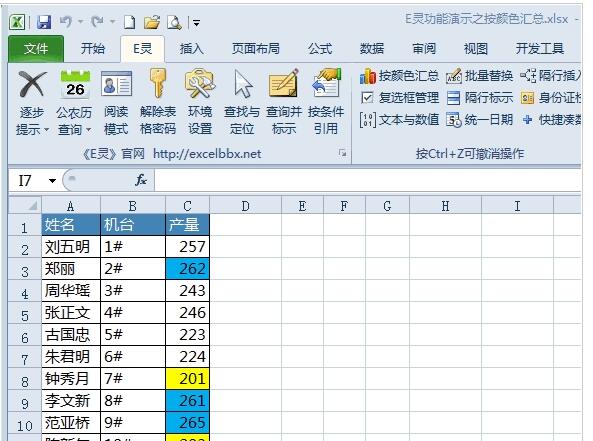Image resolution: width=593 pixels, height=441 pixels.
Task: Switch to the 页面布局 Page Layout tab
Action: click(x=256, y=48)
